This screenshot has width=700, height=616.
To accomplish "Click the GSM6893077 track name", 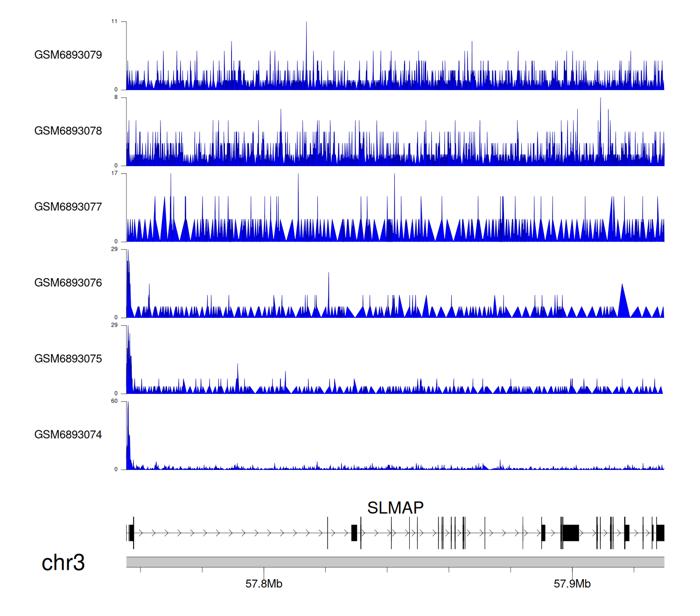I will tap(68, 207).
